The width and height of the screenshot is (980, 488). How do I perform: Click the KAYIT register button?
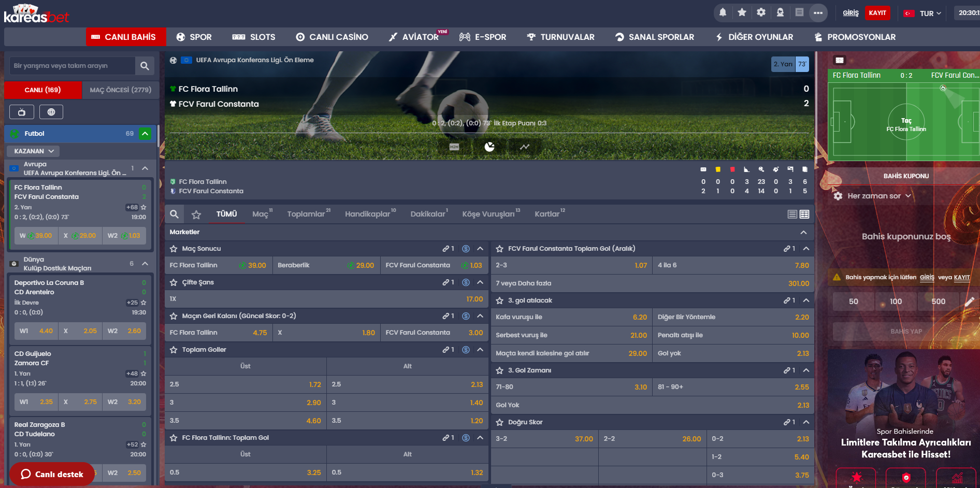pos(877,13)
